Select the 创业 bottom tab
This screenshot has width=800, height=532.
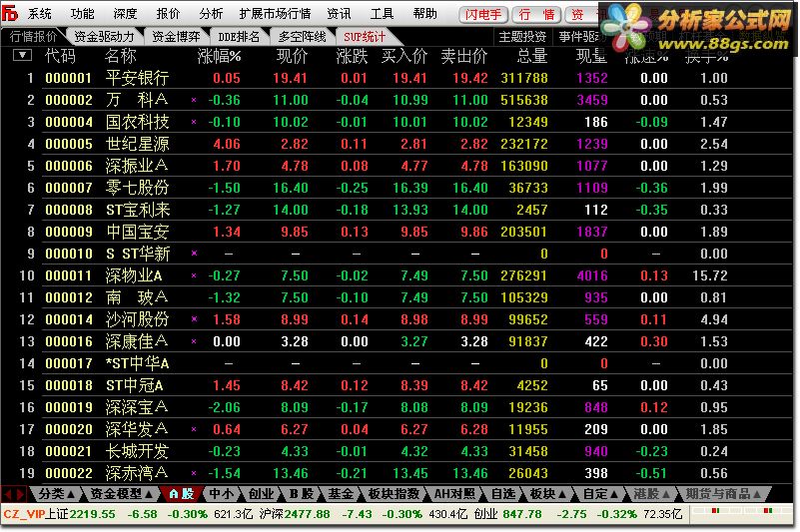pos(261,494)
